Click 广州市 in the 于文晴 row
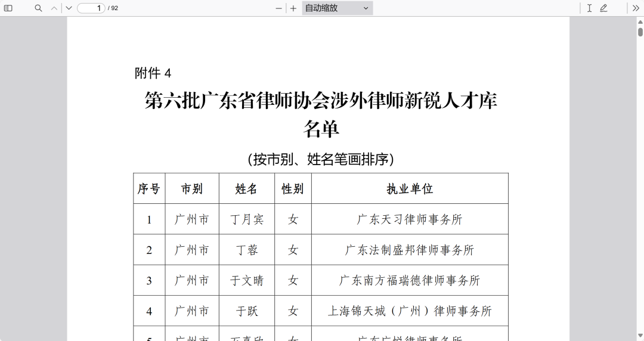 [192, 281]
